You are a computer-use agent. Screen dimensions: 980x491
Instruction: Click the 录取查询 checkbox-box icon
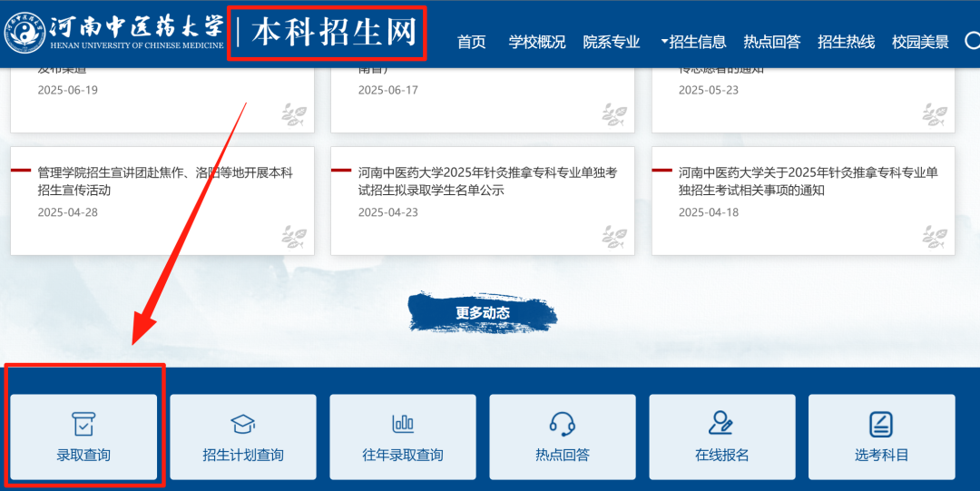[x=83, y=424]
